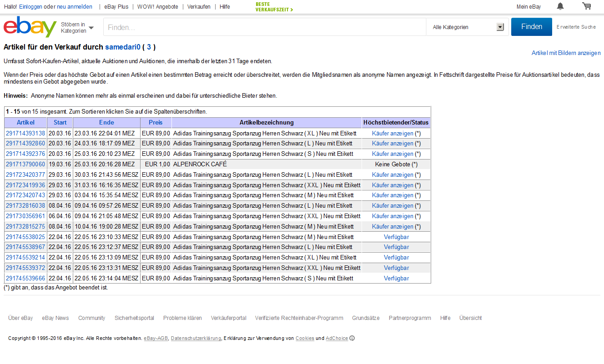Open Sicherheitsportal footer link
The image size is (604, 364).
pyautogui.click(x=134, y=318)
